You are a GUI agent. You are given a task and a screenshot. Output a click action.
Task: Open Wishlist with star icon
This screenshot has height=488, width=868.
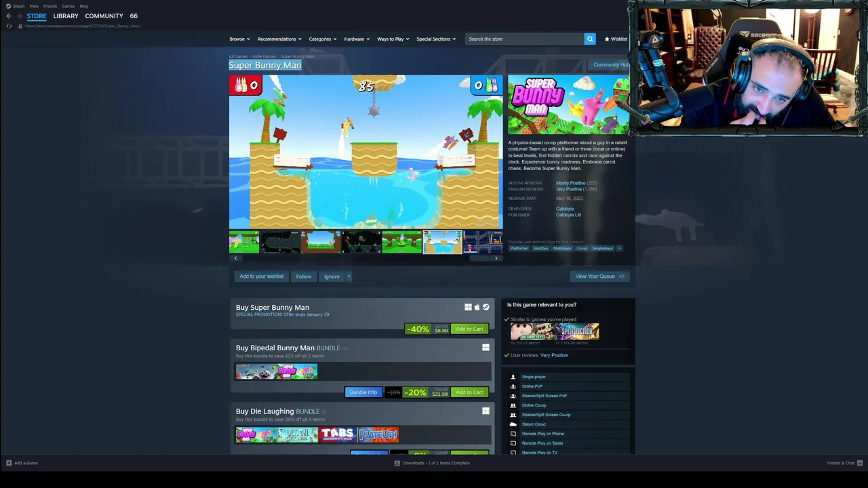point(616,39)
